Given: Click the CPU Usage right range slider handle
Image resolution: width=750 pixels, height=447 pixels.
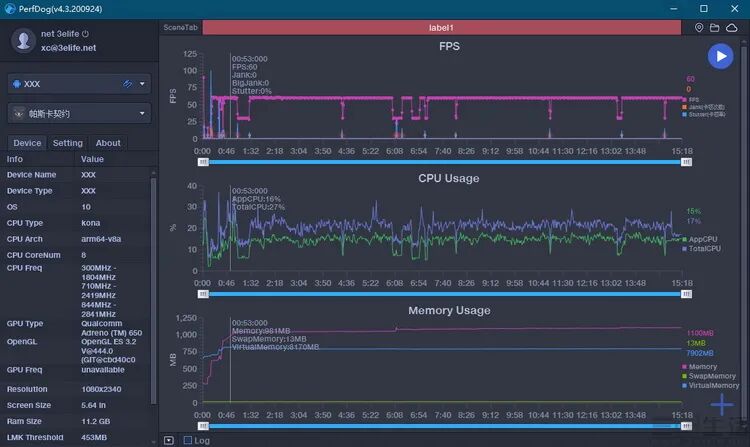Looking at the screenshot, I should (x=686, y=294).
